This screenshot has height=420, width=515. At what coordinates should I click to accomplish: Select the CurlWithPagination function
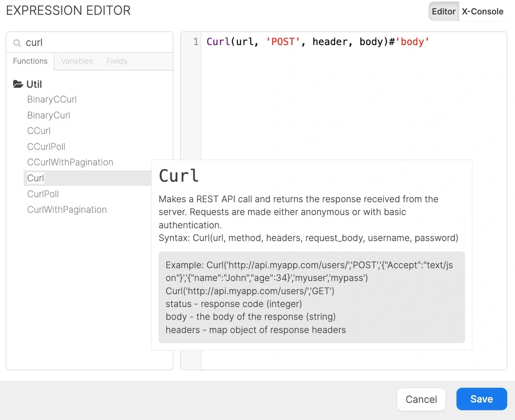(67, 210)
